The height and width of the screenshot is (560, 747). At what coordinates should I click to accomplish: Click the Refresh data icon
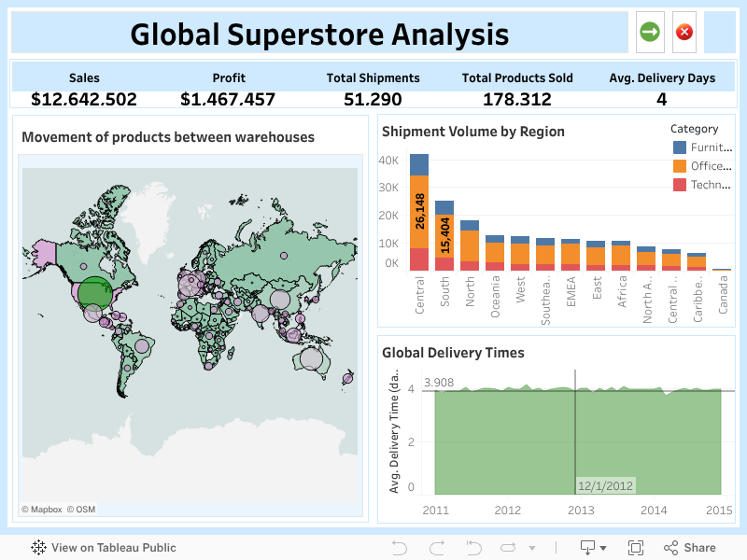click(508, 548)
